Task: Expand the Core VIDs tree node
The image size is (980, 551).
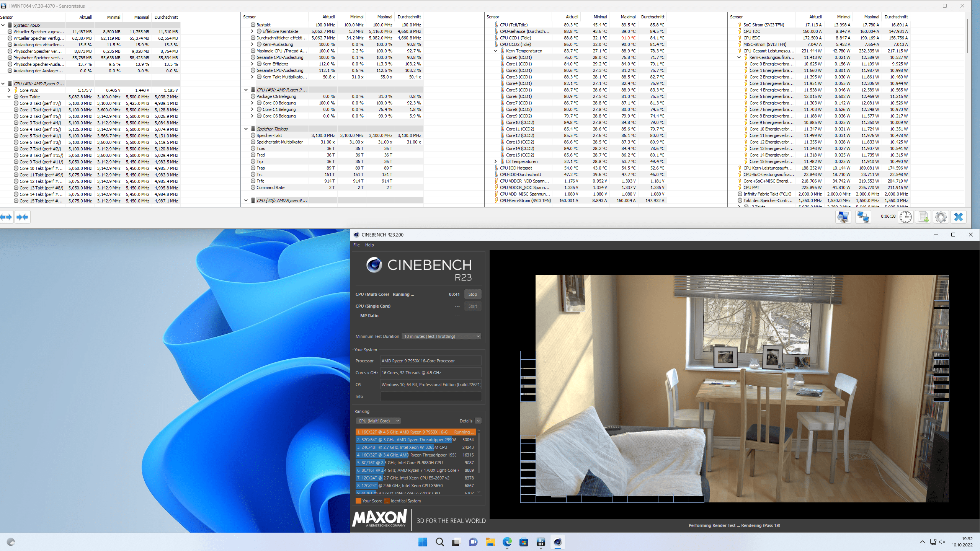Action: click(9, 90)
